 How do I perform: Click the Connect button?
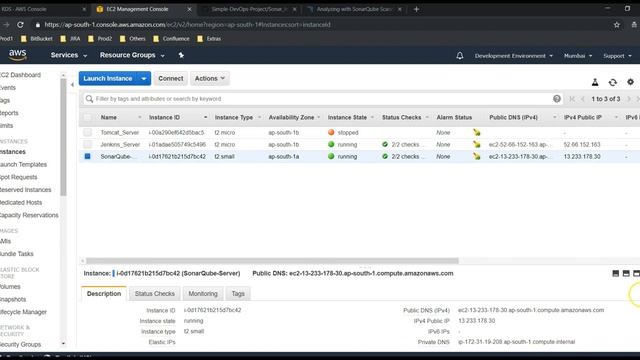tap(171, 78)
